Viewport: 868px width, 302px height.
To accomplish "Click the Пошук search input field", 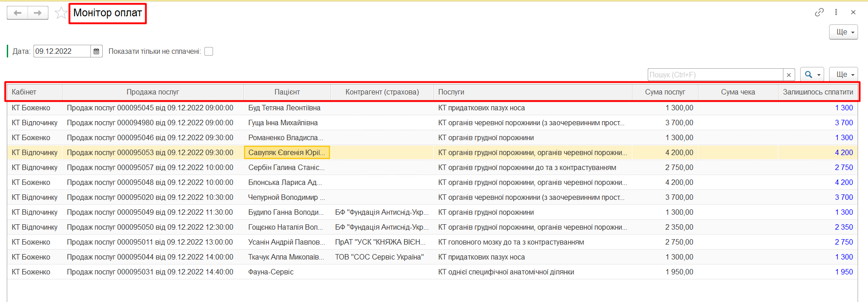I will point(715,75).
